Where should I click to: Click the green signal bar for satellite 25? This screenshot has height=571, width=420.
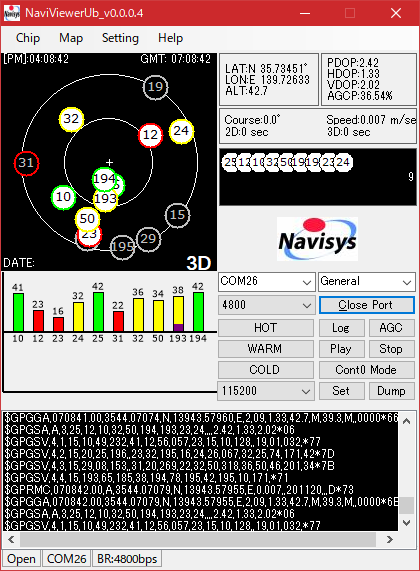(98, 312)
